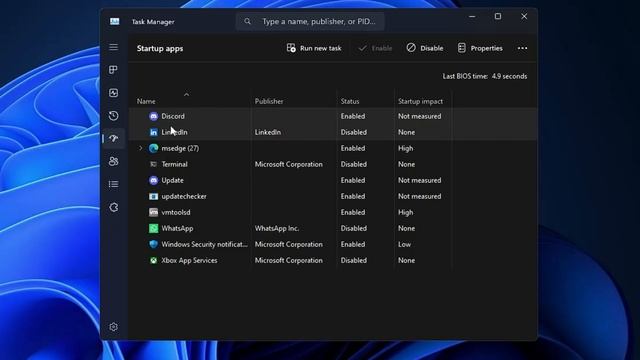Screen dimensions: 640x360
Task: Select the Startup apps sidebar icon
Action: click(x=113, y=138)
